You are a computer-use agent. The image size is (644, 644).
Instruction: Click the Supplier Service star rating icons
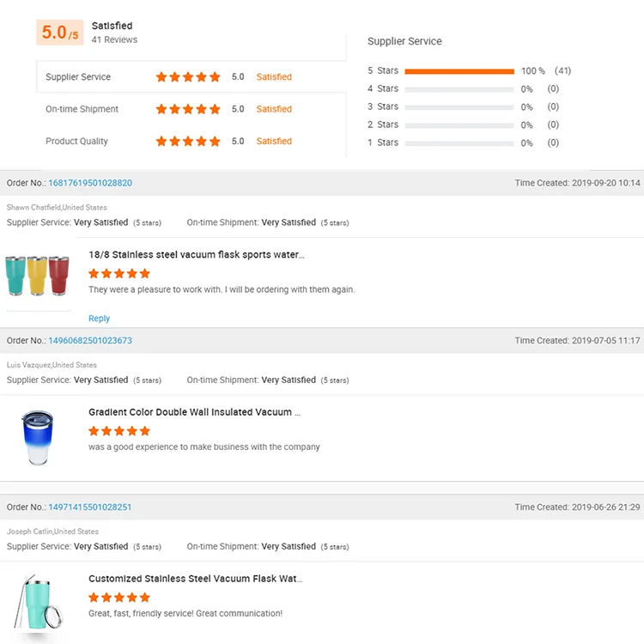tap(188, 77)
